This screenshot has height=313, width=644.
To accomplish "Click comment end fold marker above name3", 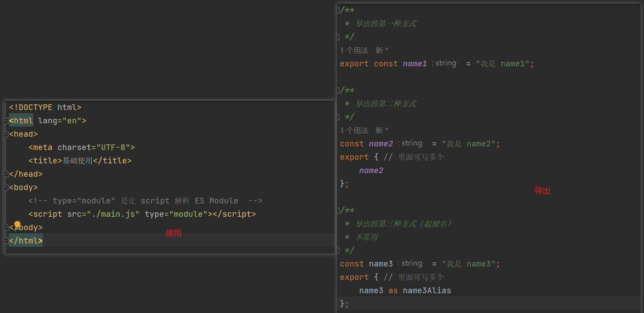I will tap(338, 250).
